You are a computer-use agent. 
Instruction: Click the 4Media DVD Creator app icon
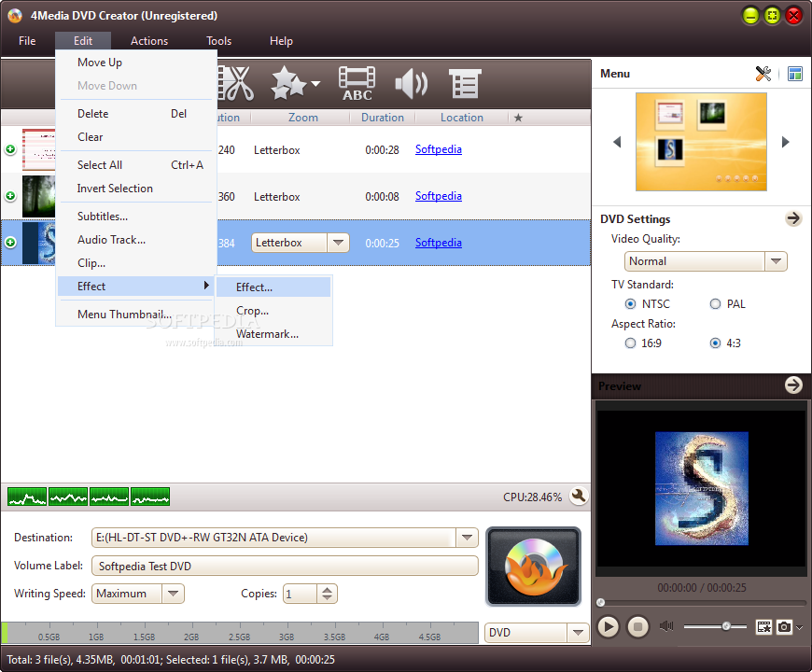[15, 16]
